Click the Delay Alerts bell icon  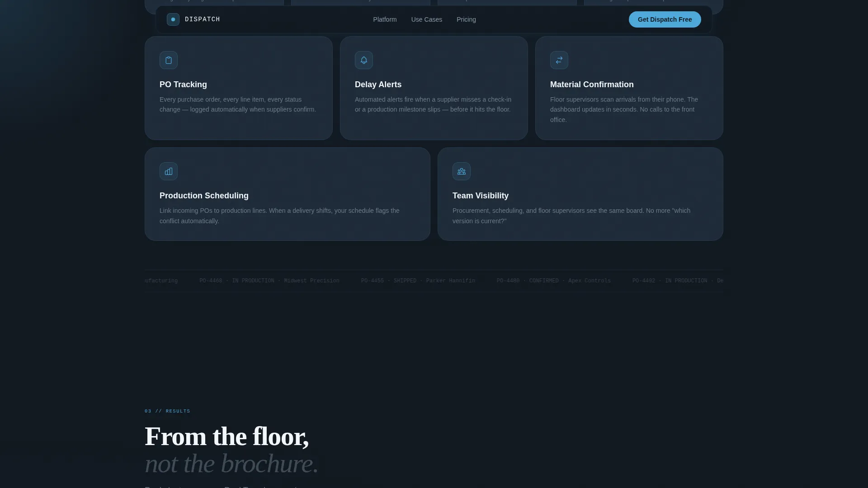pyautogui.click(x=364, y=60)
